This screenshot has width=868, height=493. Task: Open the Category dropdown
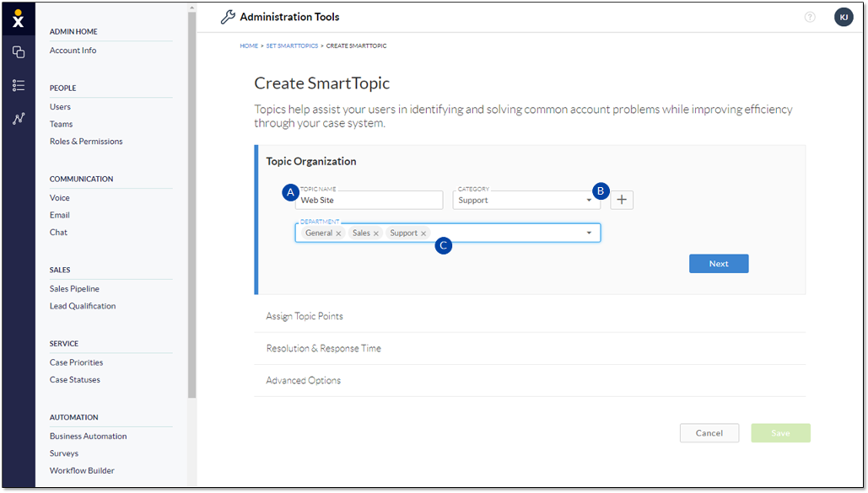click(x=525, y=201)
